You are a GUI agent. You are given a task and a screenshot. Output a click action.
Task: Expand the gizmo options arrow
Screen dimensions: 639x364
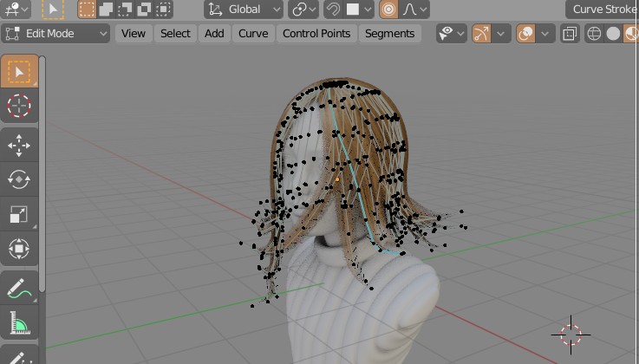click(x=501, y=34)
